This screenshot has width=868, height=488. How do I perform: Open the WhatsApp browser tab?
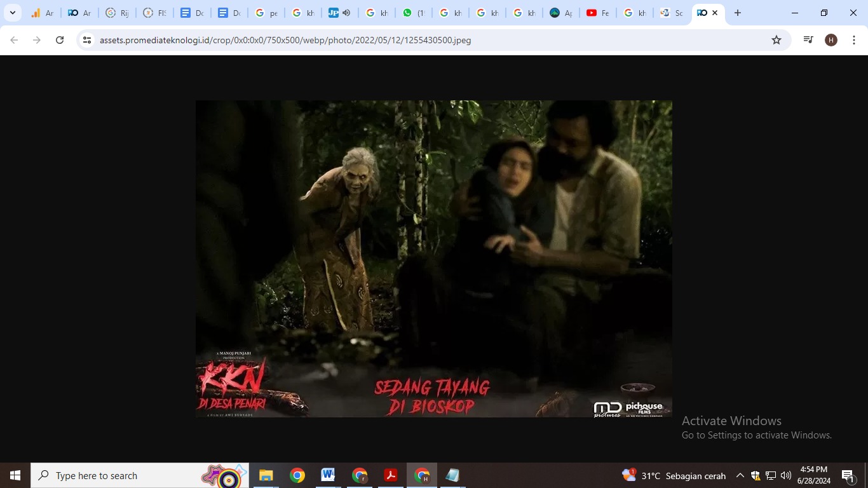(x=414, y=13)
